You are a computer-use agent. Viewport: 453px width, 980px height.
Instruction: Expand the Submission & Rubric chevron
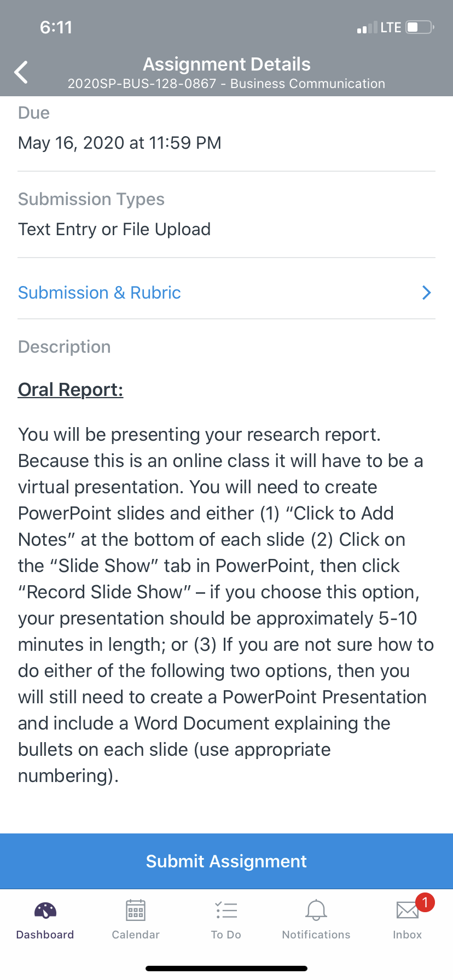427,293
